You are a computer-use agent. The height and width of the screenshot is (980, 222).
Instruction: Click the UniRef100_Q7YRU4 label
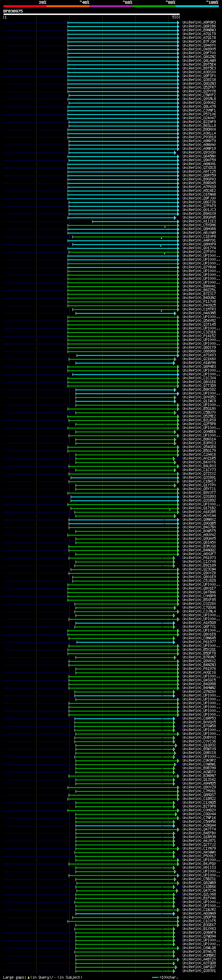(x=199, y=267)
